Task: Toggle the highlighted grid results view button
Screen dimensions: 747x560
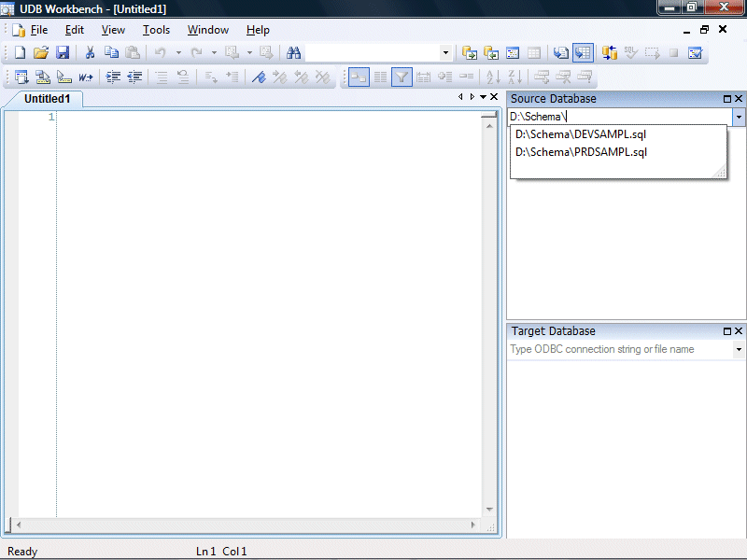Action: (583, 53)
